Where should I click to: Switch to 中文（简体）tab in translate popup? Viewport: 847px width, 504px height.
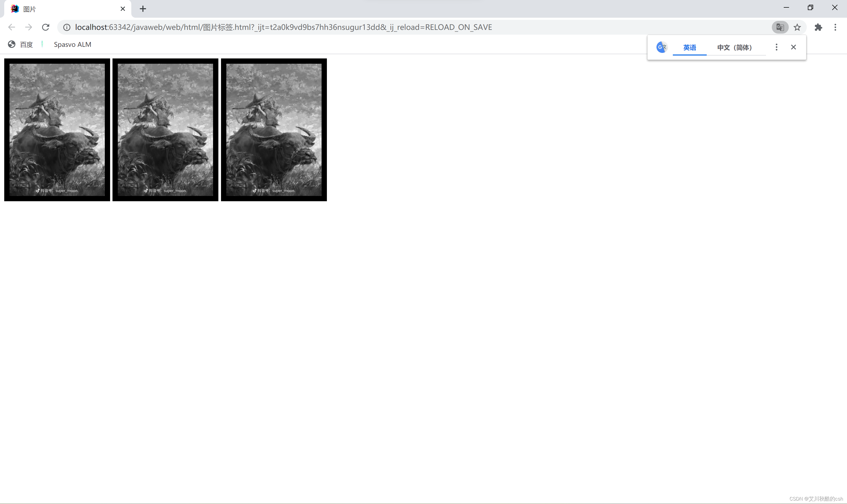point(735,48)
